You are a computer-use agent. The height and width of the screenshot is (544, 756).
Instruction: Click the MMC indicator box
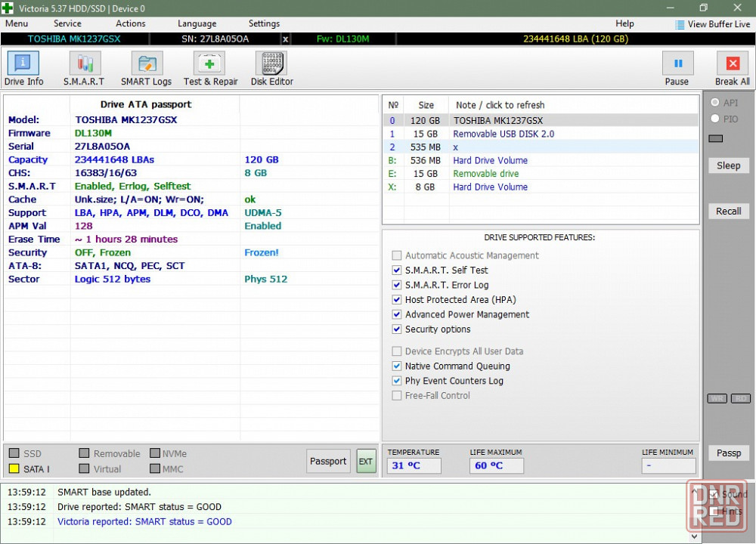(x=155, y=469)
